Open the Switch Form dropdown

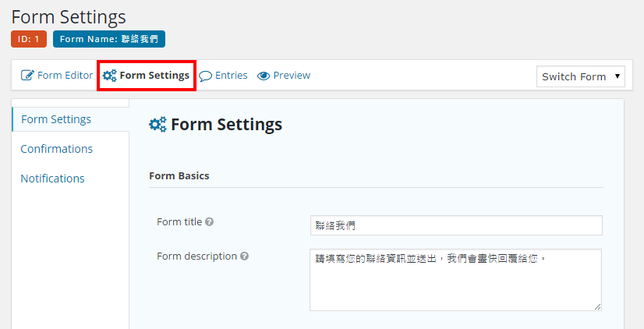click(580, 76)
